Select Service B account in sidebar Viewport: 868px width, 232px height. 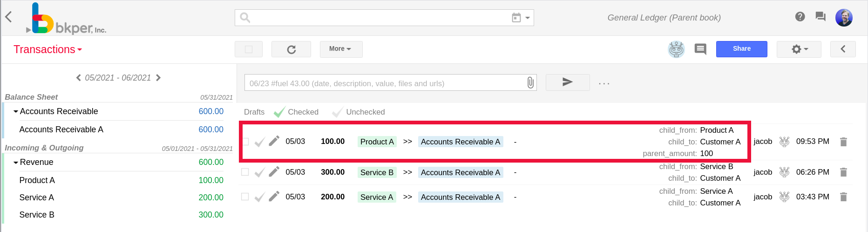(37, 215)
